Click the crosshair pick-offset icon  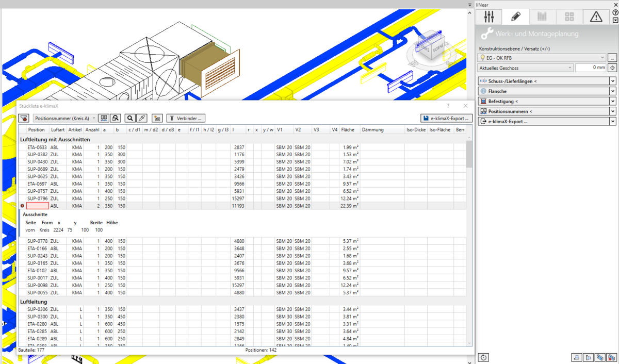tap(612, 68)
